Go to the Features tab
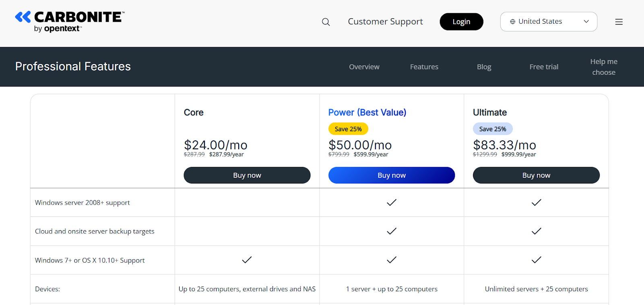This screenshot has height=305, width=644. pos(424,67)
